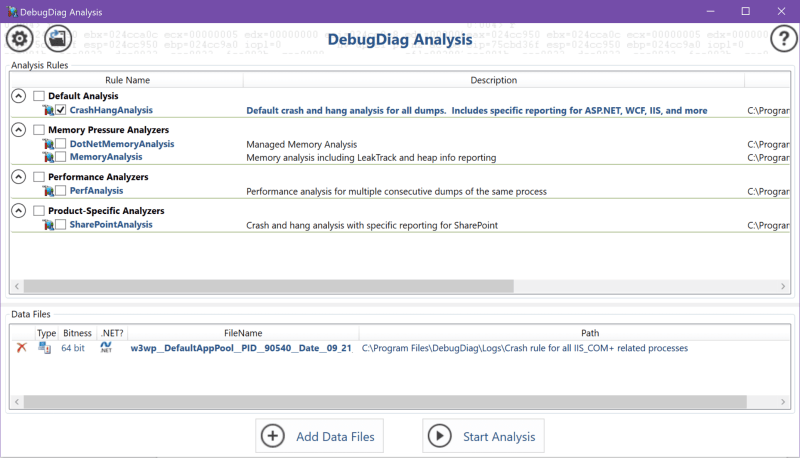Click right arrow of Analysis Rules scrollbar
800x458 pixels.
pos(783,286)
